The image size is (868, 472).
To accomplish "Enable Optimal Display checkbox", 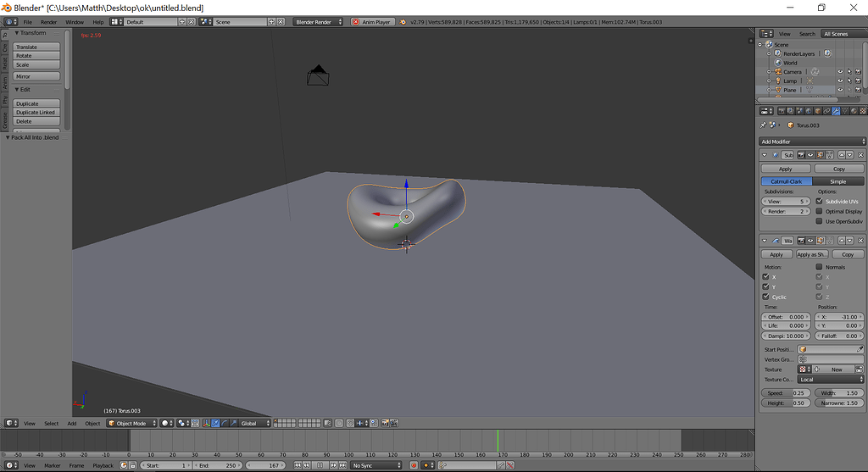I will point(820,211).
